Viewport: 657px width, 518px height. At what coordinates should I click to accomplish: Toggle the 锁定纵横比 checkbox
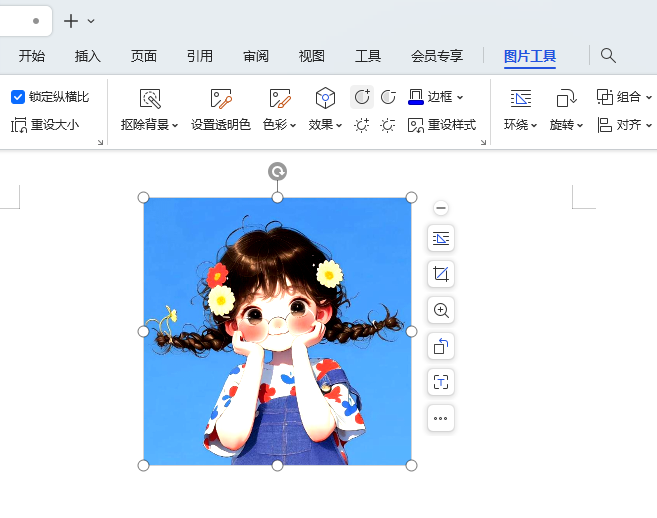click(18, 97)
